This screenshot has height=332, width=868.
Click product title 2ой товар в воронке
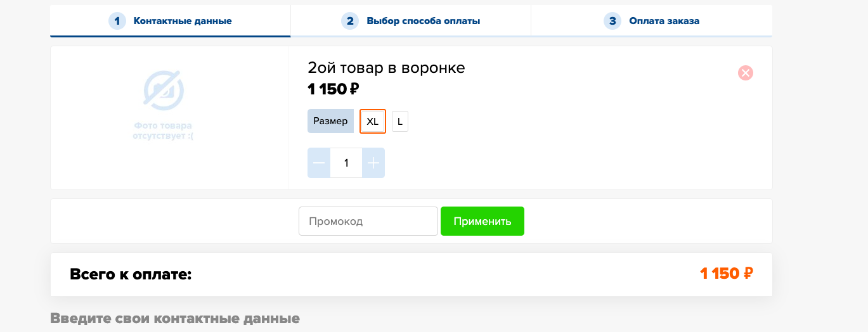point(386,68)
